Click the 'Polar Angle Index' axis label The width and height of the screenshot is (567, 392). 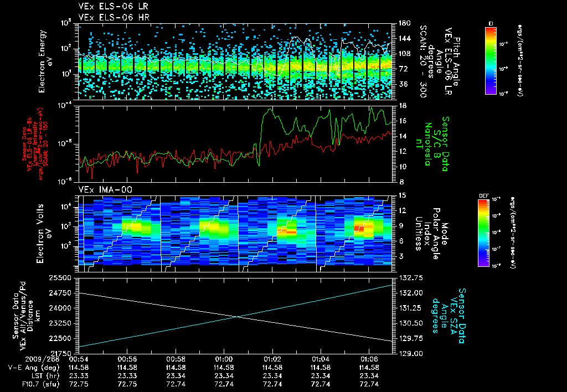pyautogui.click(x=432, y=234)
